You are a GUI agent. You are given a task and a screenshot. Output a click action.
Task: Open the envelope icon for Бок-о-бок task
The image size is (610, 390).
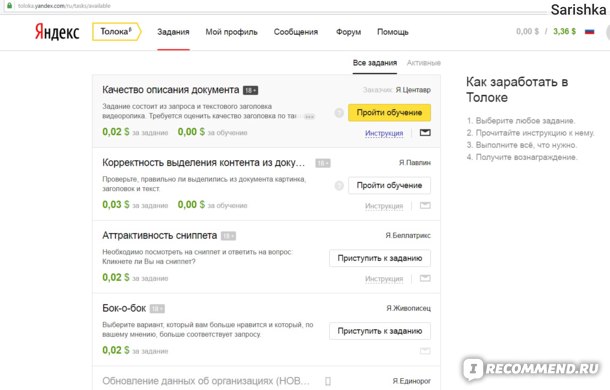pyautogui.click(x=425, y=351)
